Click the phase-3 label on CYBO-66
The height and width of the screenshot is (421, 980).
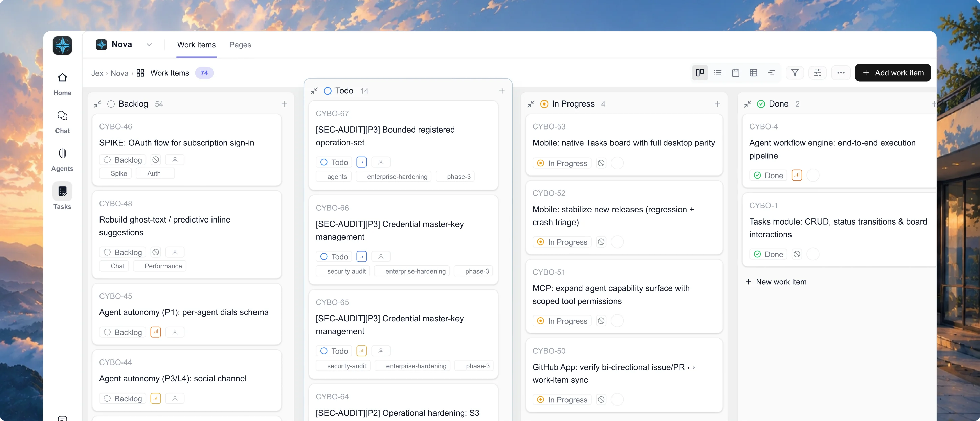point(474,271)
